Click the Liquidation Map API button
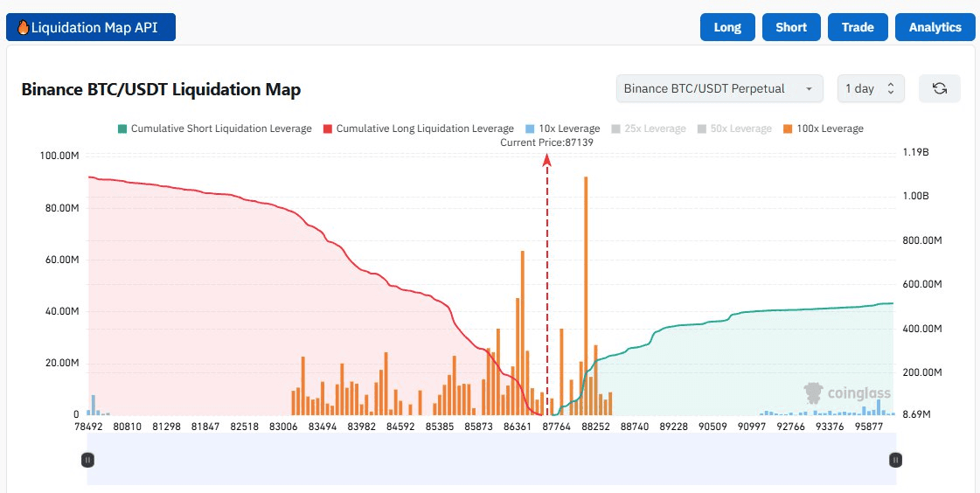Image resolution: width=980 pixels, height=493 pixels. tap(91, 27)
